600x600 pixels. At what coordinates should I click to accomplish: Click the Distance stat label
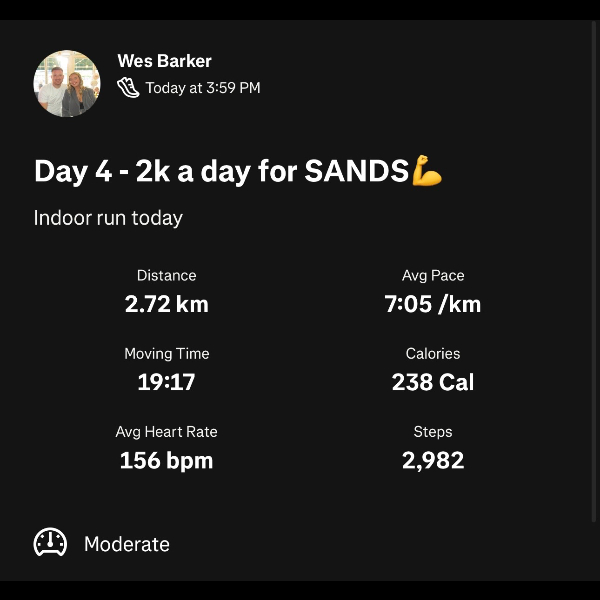click(166, 275)
